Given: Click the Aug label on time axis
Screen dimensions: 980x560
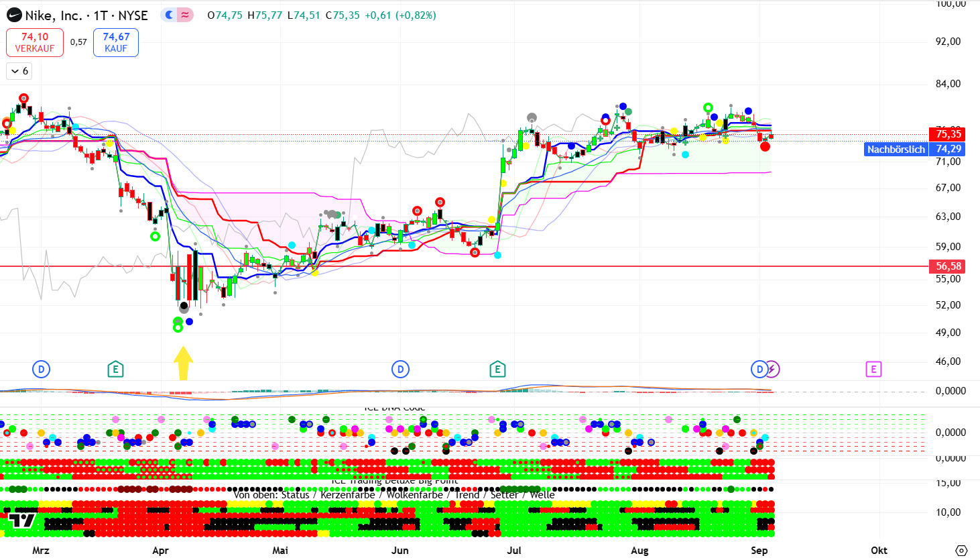Looking at the screenshot, I should click(x=639, y=551).
